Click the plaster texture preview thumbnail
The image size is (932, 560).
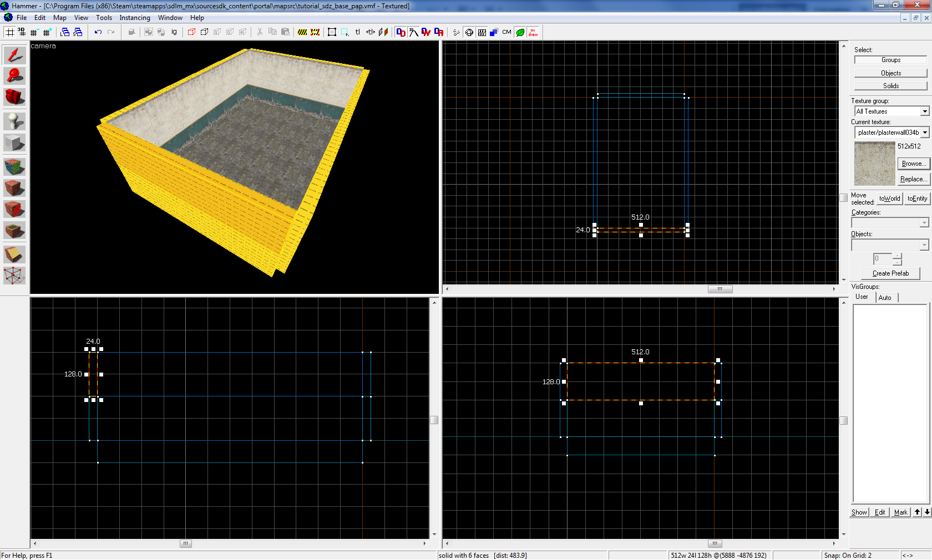[x=874, y=164]
